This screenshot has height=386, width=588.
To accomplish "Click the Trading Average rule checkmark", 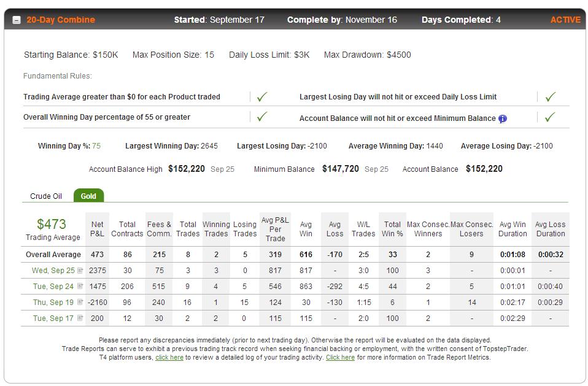I will pos(261,97).
